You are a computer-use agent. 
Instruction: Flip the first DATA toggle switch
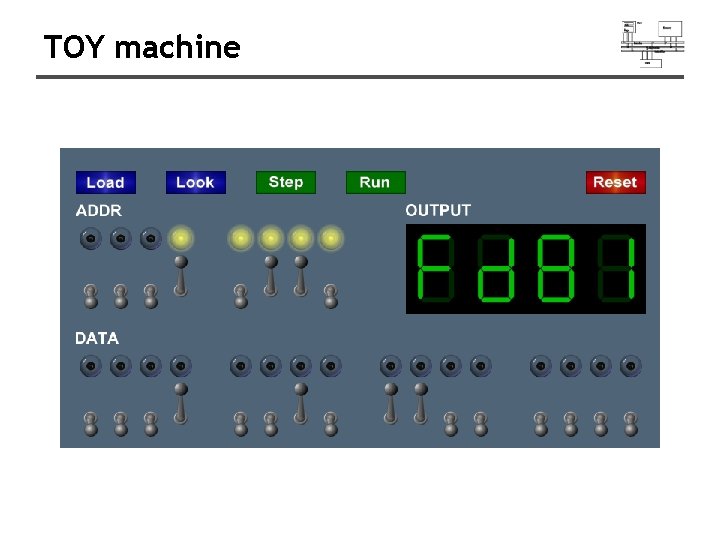(91, 424)
